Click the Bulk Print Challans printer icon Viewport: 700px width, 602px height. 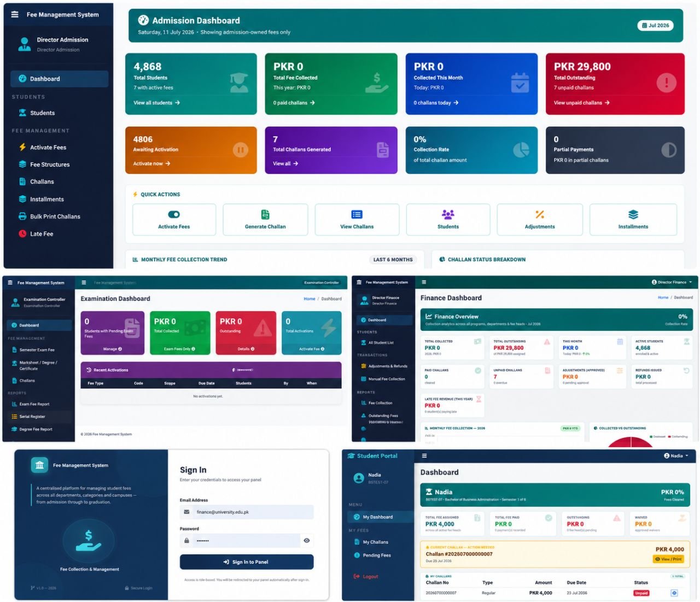[22, 217]
